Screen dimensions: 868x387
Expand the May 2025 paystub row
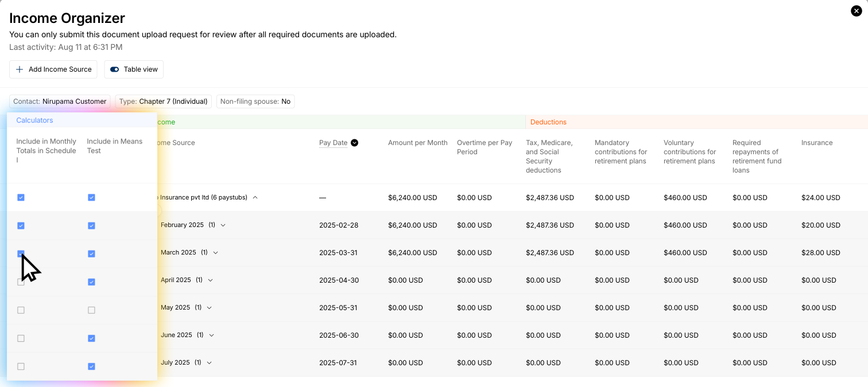point(210,308)
